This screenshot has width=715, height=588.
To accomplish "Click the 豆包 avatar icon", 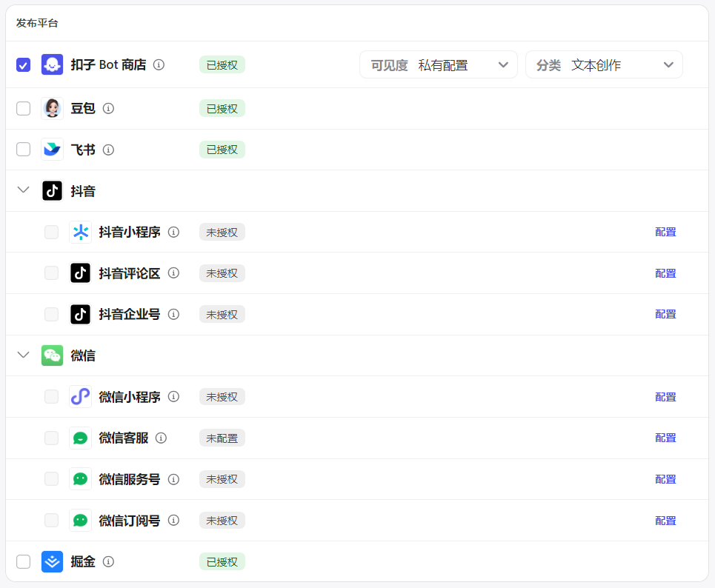I will 52,108.
